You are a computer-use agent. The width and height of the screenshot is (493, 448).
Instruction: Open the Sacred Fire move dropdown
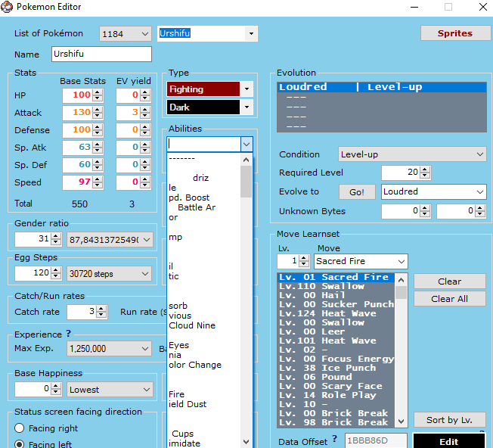coord(401,261)
